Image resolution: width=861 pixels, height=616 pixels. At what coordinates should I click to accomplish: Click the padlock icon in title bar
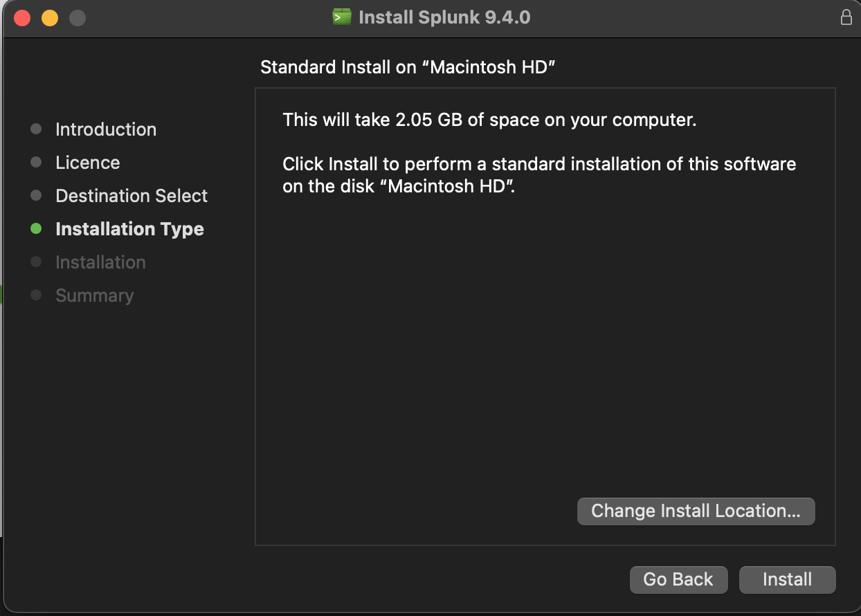pos(846,17)
